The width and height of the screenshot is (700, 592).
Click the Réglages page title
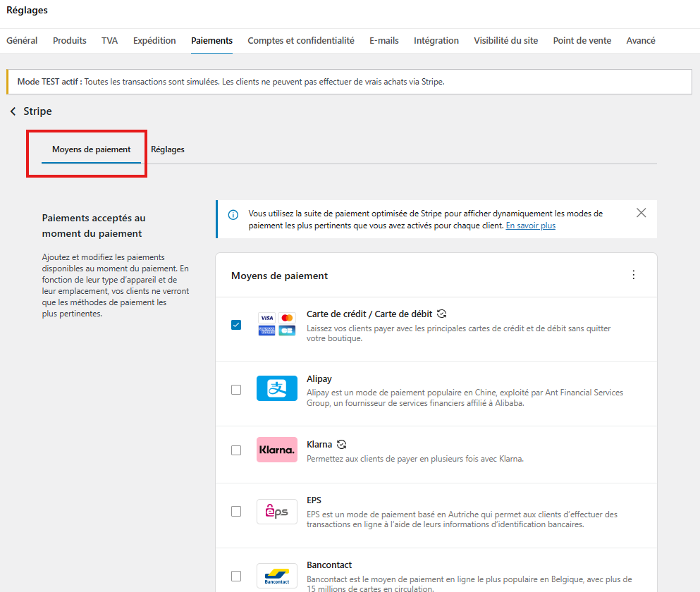[27, 11]
